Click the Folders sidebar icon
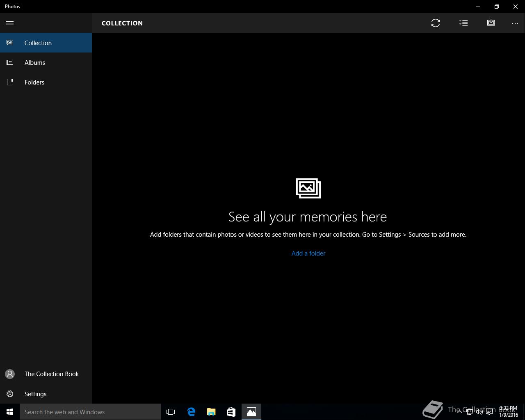 point(10,82)
